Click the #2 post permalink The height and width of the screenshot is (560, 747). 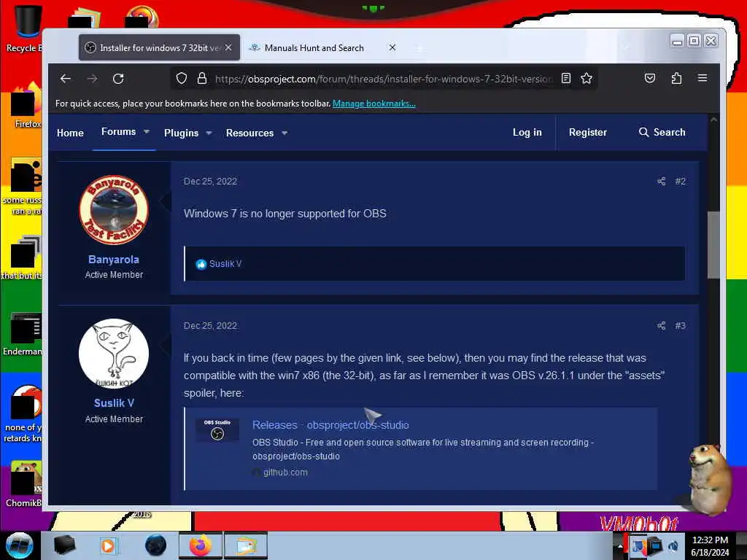click(x=681, y=182)
